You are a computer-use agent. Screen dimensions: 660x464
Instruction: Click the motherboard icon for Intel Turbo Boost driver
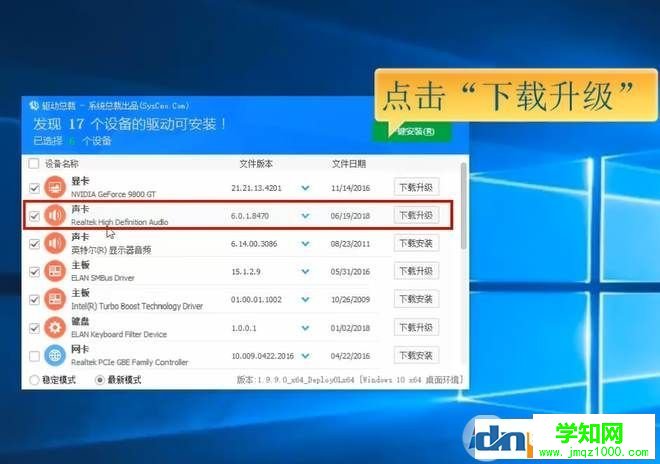(55, 299)
